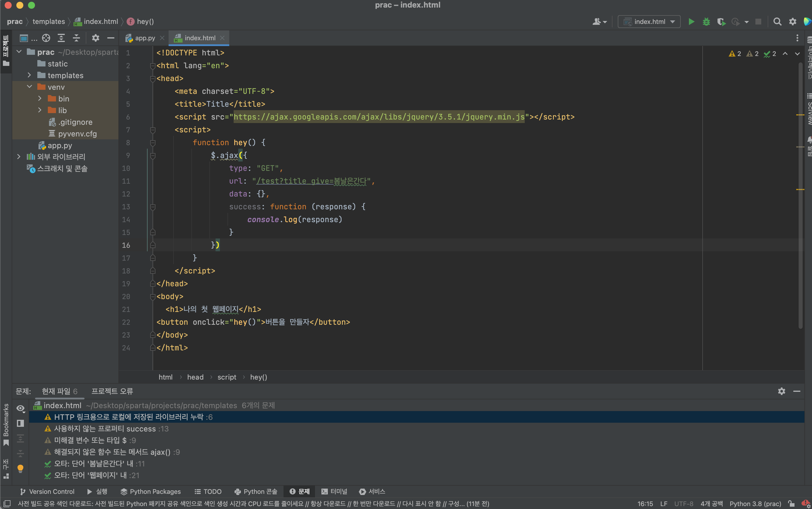This screenshot has height=509, width=812.
Task: Toggle problems preview eye icon
Action: click(x=20, y=408)
